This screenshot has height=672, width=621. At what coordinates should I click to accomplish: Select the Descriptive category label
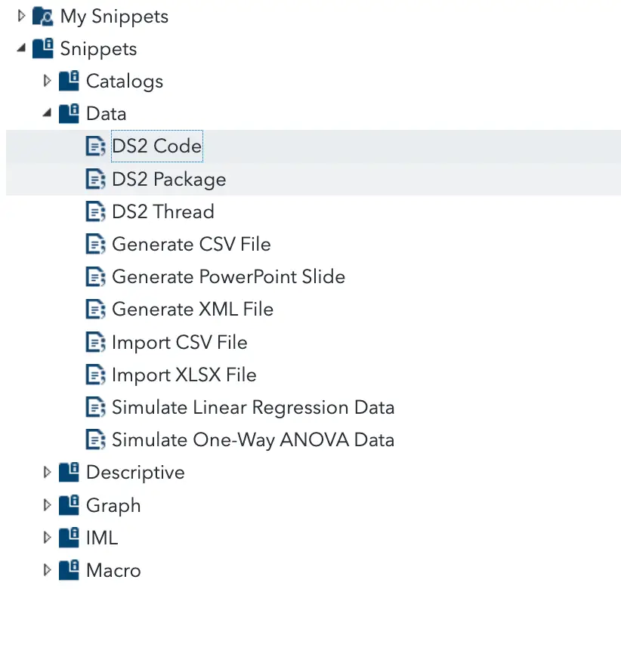pyautogui.click(x=135, y=473)
